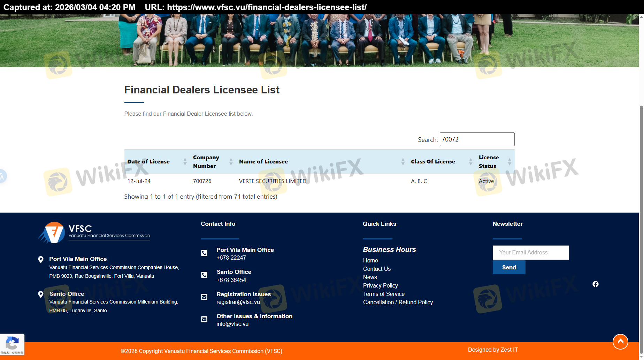
Task: Click the reCAPTCHA badge icon
Action: pos(12,344)
